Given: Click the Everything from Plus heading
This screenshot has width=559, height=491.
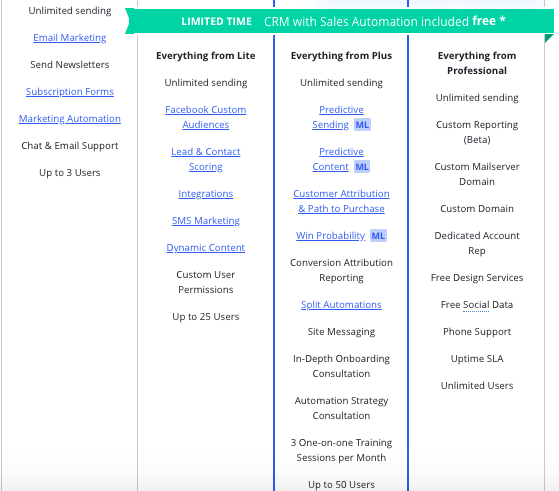Looking at the screenshot, I should pos(341,56).
